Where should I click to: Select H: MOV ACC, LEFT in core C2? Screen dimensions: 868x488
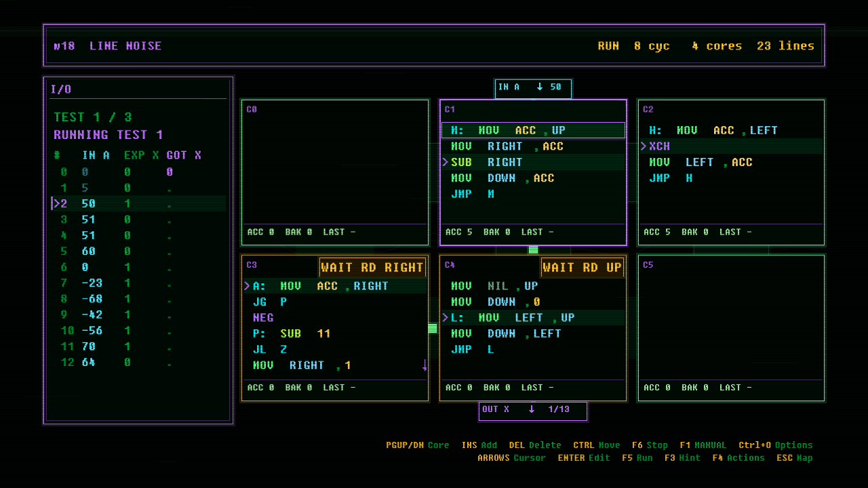tap(731, 130)
